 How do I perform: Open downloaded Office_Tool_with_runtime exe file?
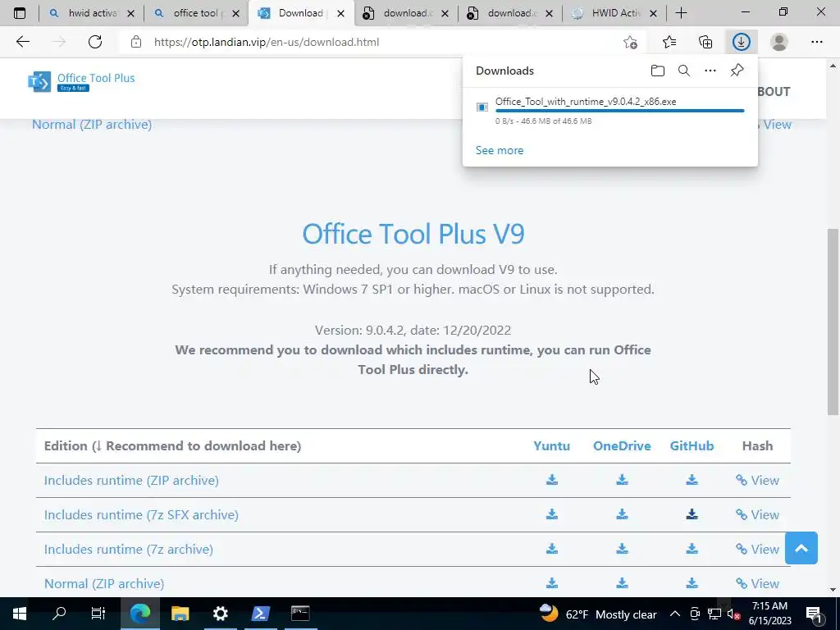586,101
